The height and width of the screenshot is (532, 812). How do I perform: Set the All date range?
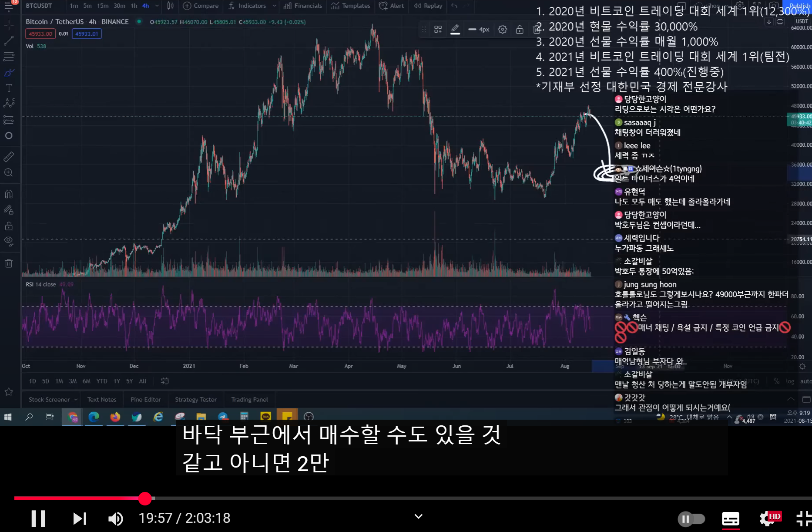point(143,381)
